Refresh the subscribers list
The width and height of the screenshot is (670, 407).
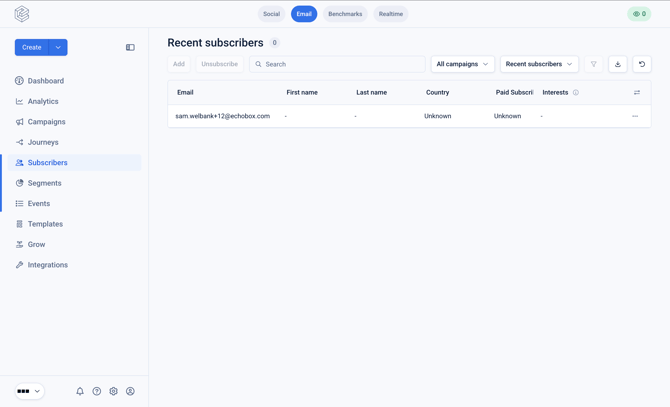click(x=642, y=64)
